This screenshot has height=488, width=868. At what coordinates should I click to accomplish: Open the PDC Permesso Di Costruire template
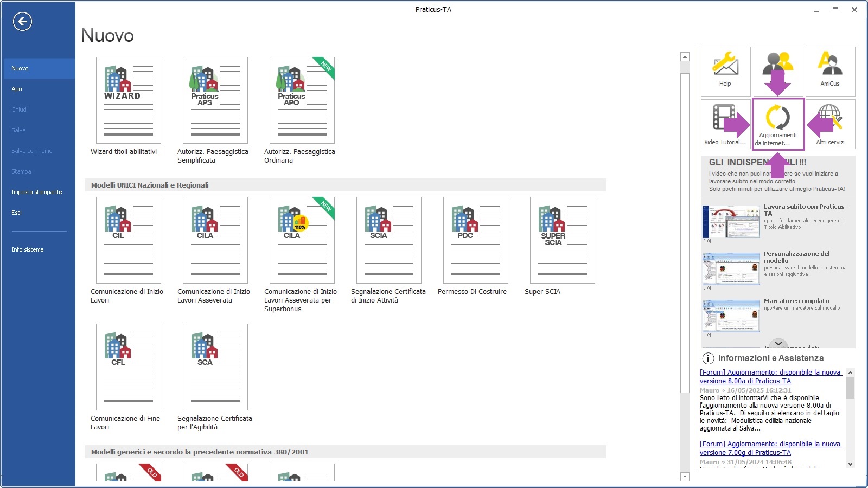tap(476, 240)
